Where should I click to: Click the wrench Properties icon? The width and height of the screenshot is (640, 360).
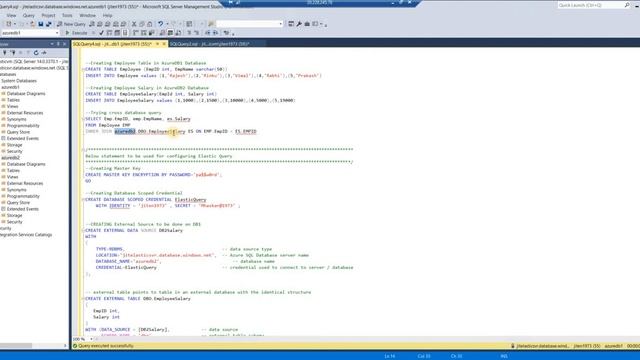(x=299, y=24)
